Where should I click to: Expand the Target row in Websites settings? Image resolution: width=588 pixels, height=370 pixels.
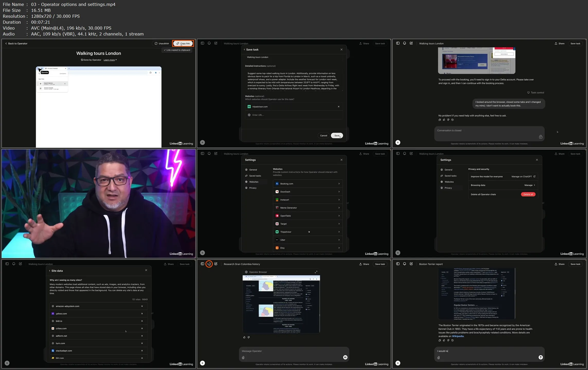click(x=308, y=224)
